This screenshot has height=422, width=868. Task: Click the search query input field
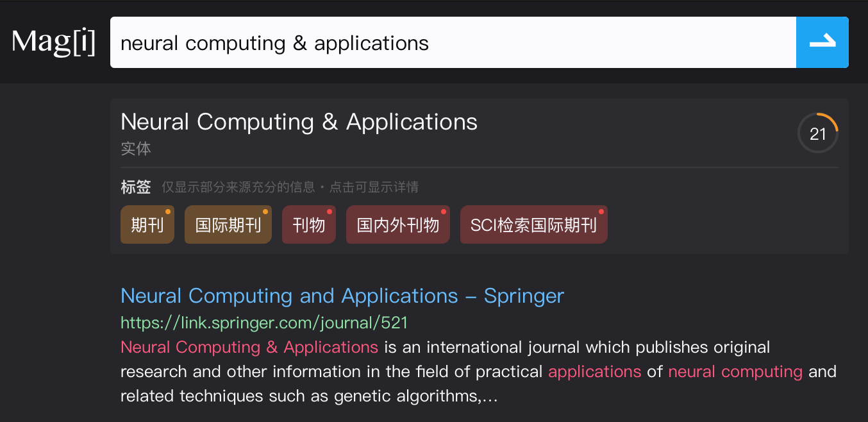pyautogui.click(x=453, y=42)
